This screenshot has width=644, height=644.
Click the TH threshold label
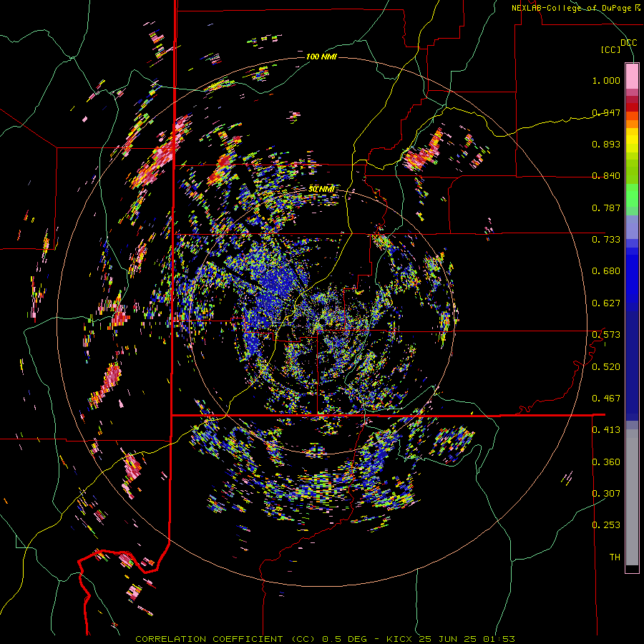(615, 557)
